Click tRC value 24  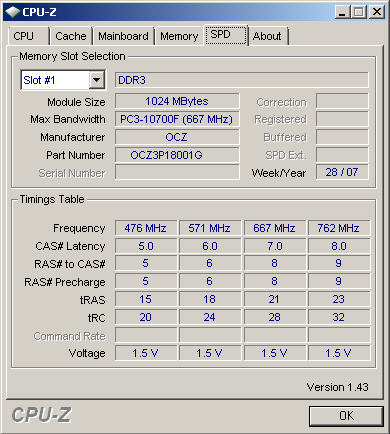point(210,317)
